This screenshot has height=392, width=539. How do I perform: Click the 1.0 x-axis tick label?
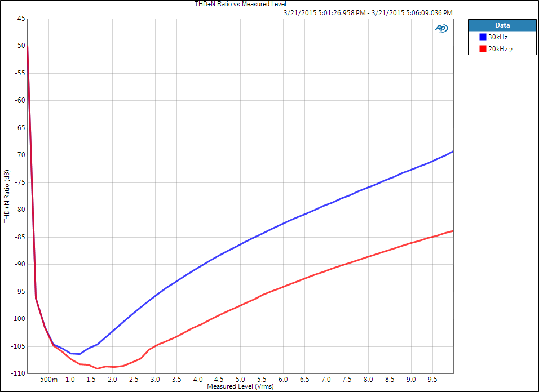click(x=70, y=380)
